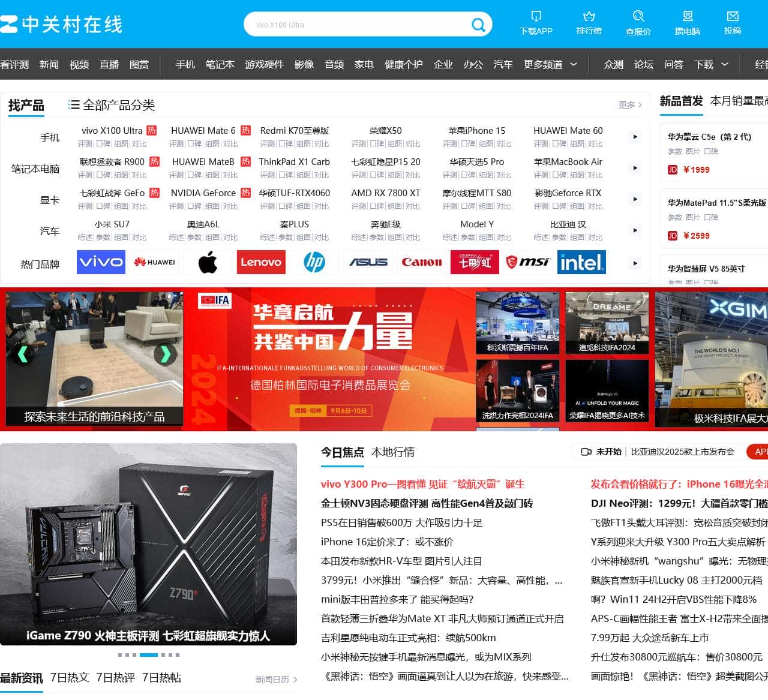Open the 科沃斯震撼百年IFA thumbnail

coord(517,323)
